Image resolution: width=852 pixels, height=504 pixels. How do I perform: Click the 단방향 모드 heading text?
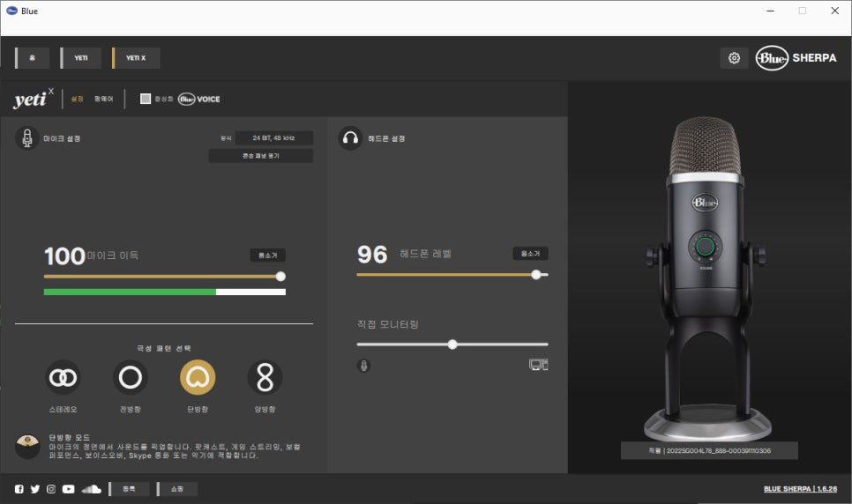coord(70,437)
